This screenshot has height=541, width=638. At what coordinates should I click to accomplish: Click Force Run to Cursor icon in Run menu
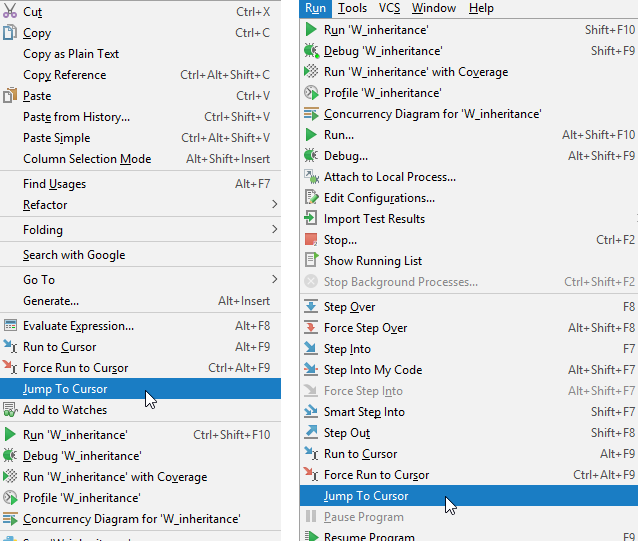coord(311,474)
